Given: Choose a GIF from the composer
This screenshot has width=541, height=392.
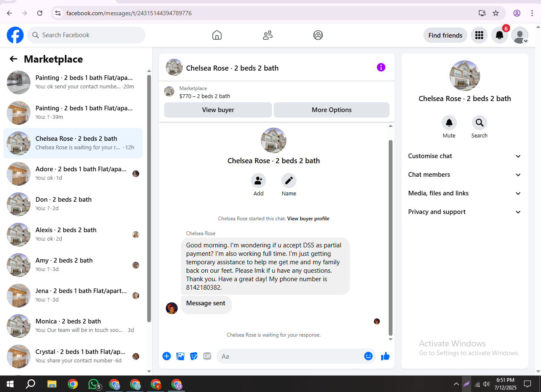Looking at the screenshot, I should coord(207,356).
